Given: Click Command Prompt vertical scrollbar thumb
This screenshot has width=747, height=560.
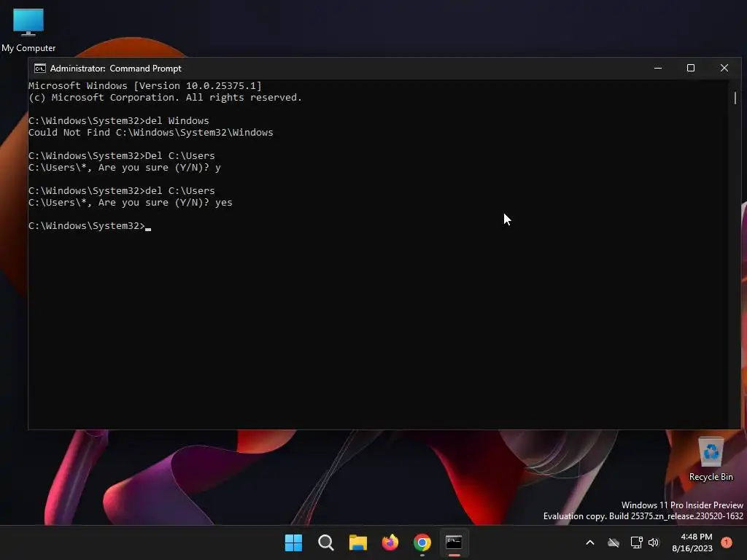Looking at the screenshot, I should pyautogui.click(x=735, y=98).
